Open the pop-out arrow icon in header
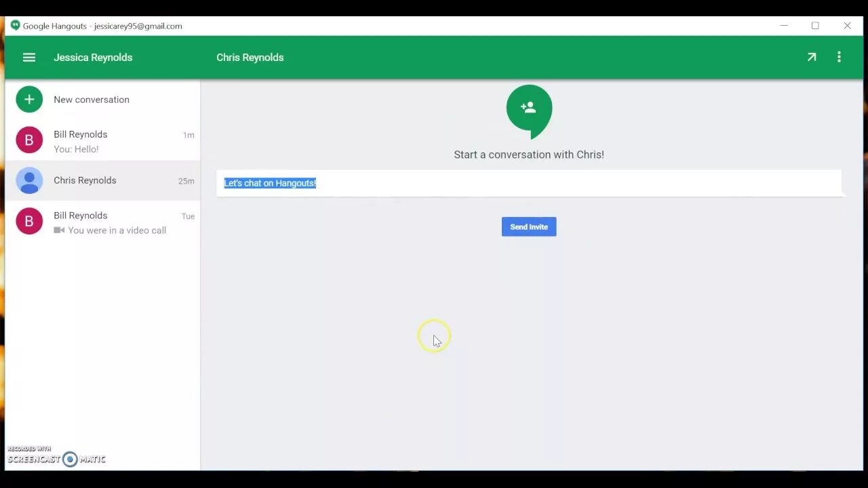The image size is (868, 488). (811, 58)
